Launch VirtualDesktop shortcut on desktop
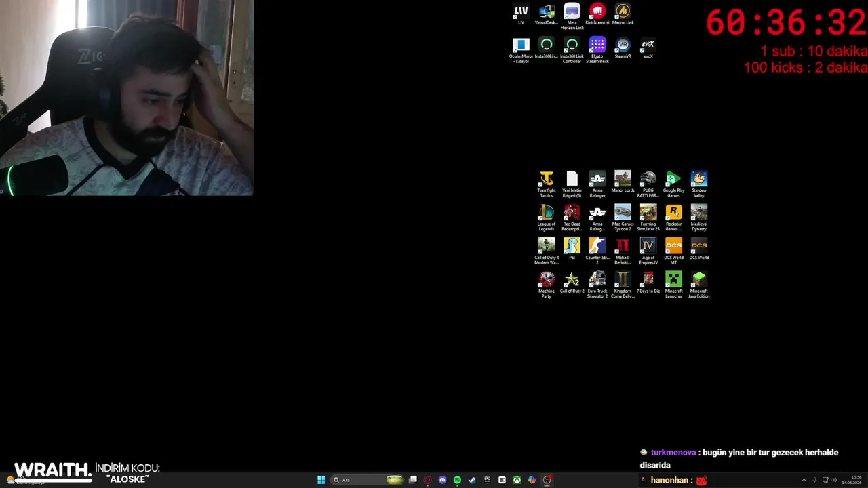This screenshot has width=868, height=488. point(547,14)
